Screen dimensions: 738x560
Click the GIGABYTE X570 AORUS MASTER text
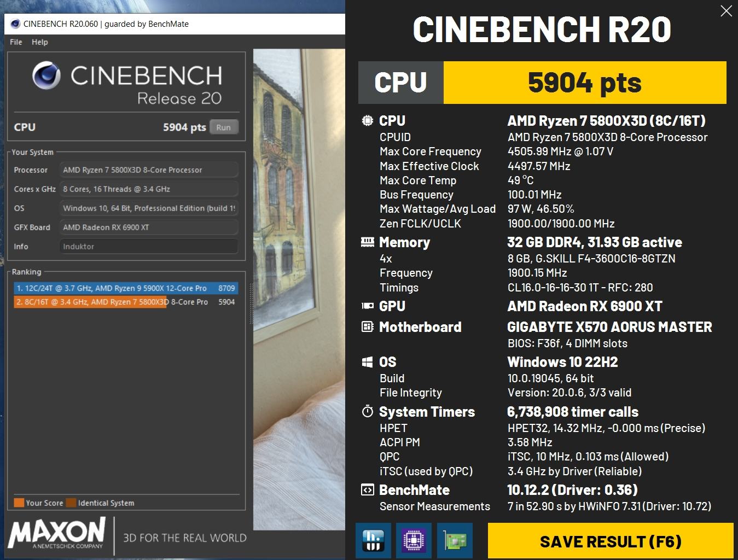coord(609,327)
